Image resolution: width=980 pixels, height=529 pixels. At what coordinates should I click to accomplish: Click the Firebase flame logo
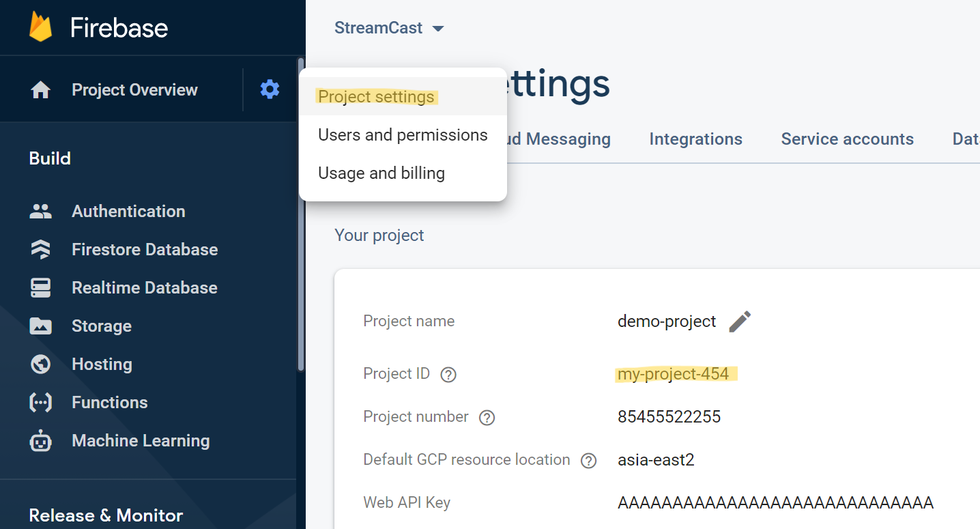pyautogui.click(x=41, y=27)
